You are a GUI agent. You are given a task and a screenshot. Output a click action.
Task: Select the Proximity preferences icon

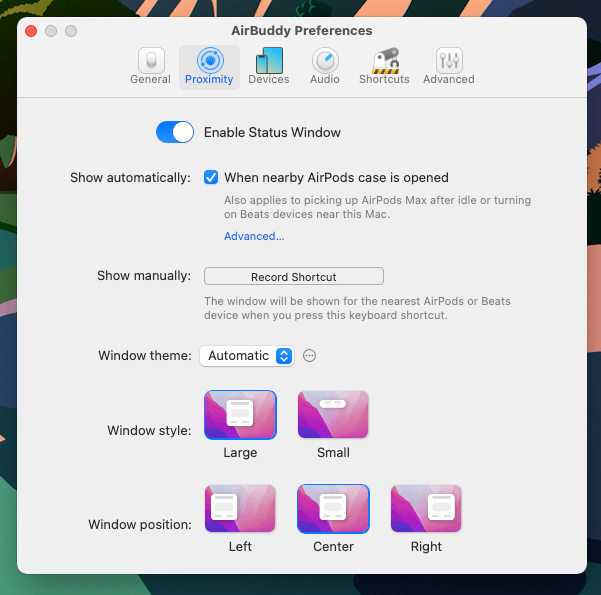[209, 61]
